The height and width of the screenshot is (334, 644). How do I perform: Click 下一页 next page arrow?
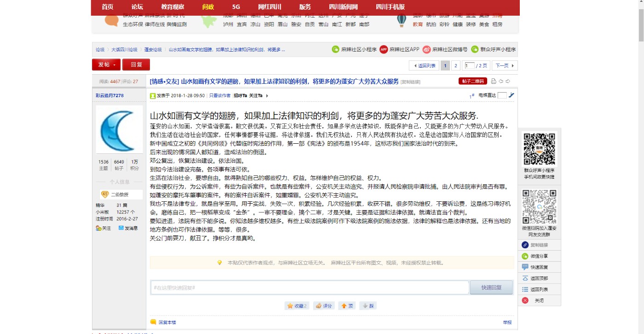pyautogui.click(x=505, y=65)
